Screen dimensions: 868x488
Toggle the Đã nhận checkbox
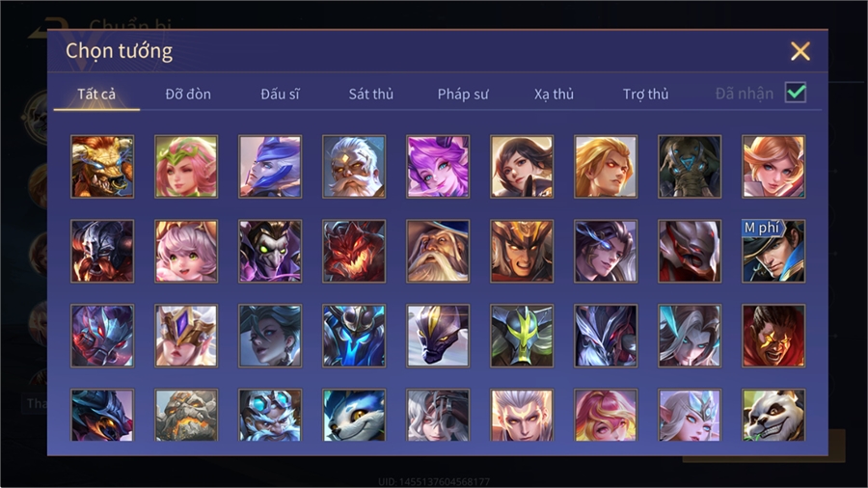click(x=796, y=93)
